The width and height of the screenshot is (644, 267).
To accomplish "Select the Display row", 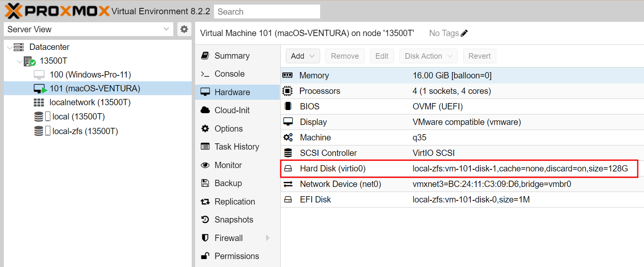I will 462,122.
